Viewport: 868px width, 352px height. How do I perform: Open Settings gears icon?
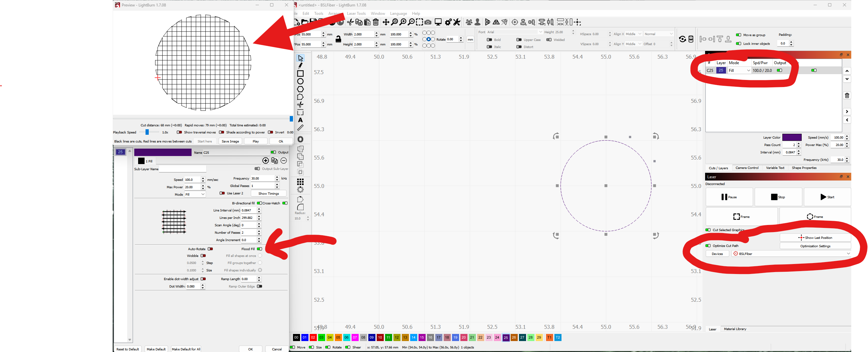[448, 22]
